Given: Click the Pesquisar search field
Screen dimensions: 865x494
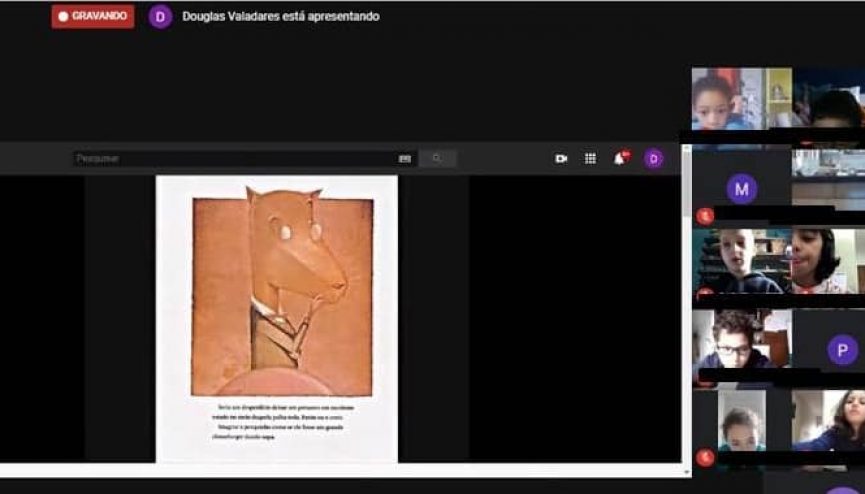Looking at the screenshot, I should (x=244, y=159).
